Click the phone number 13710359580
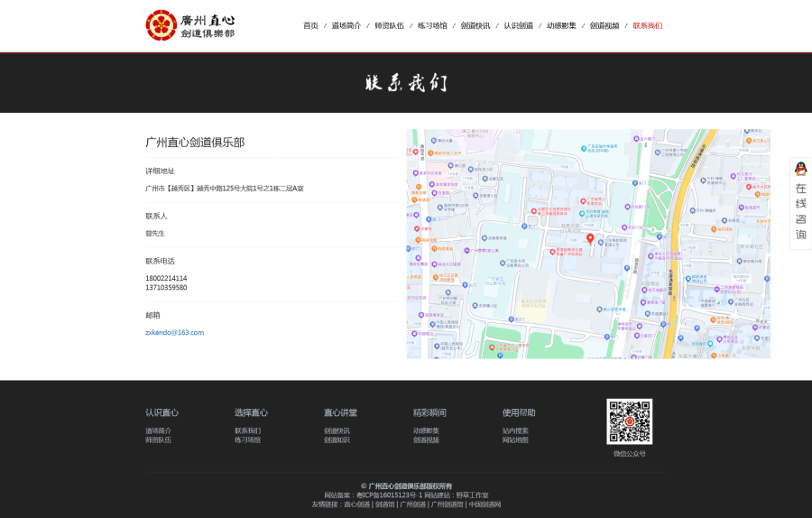Screen dimensions: 812x518 (166, 288)
